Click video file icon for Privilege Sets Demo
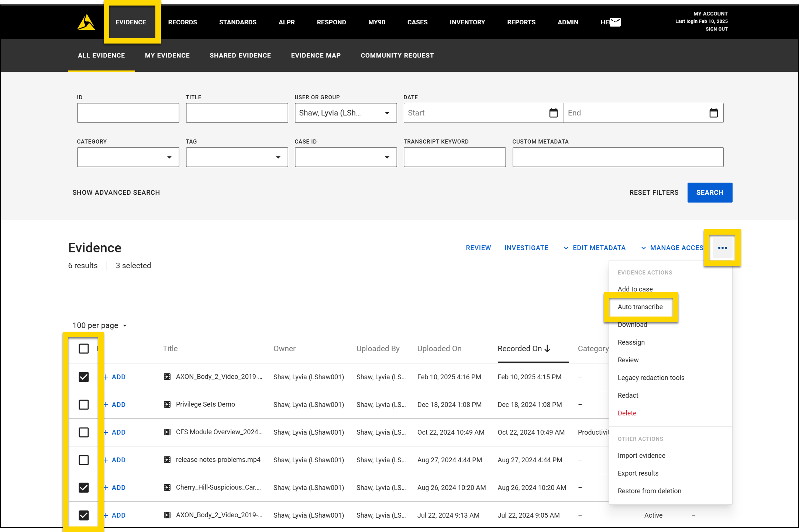799x532 pixels. click(x=167, y=404)
